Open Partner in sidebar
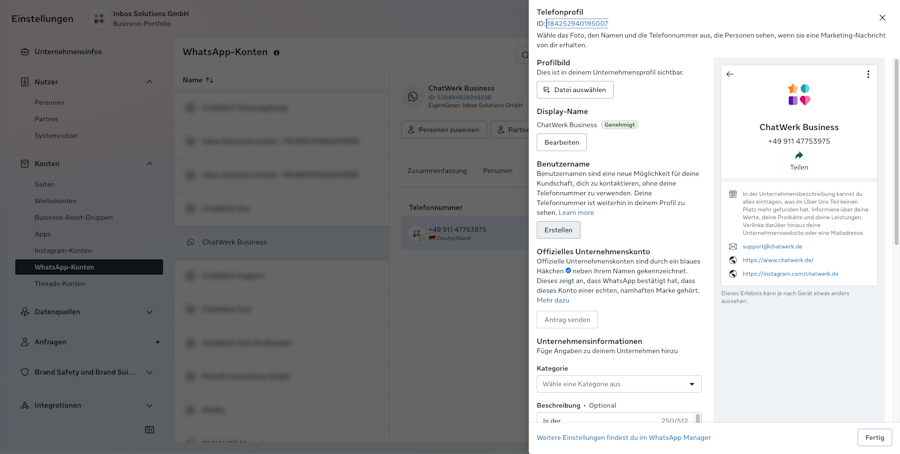 coord(46,119)
